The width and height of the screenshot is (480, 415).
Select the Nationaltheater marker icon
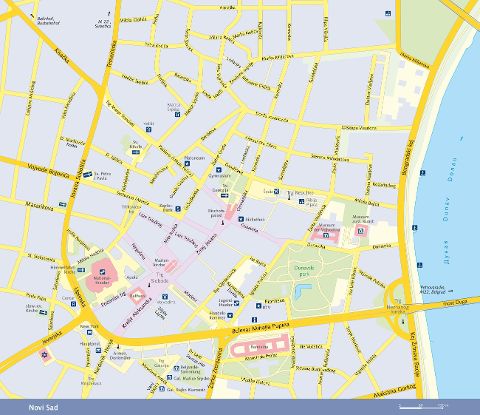pos(102,272)
